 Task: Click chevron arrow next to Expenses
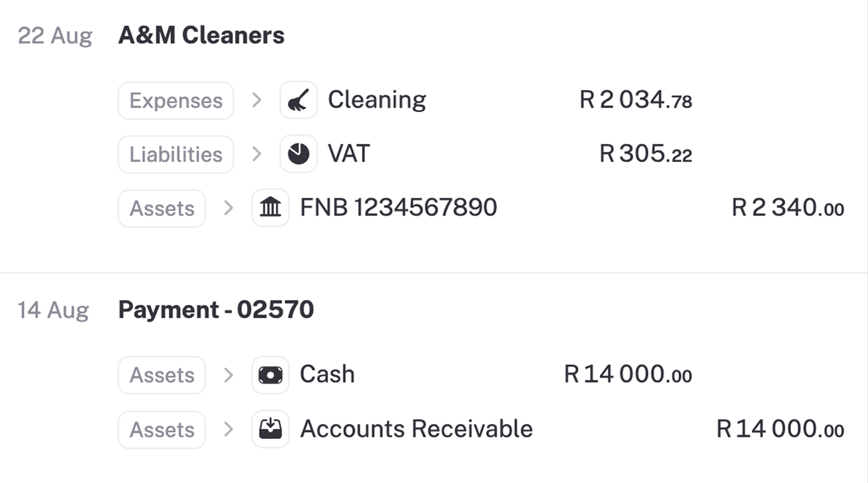(256, 100)
